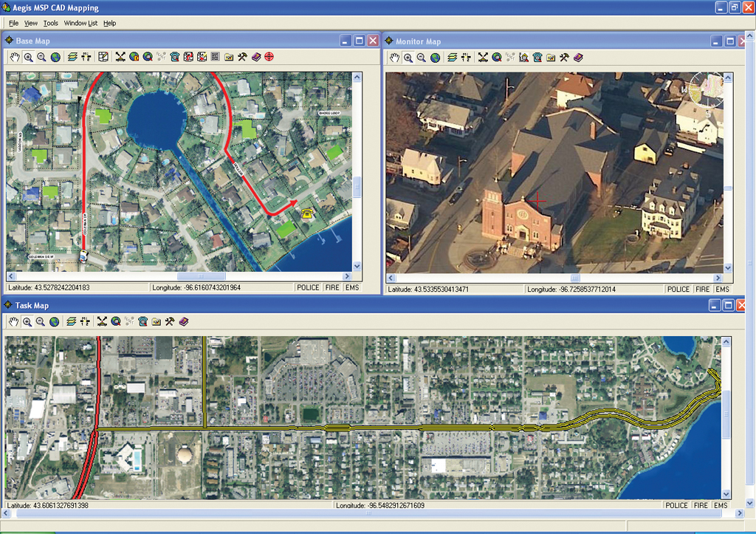Select the Zoom Out tool in Base Map
The height and width of the screenshot is (534, 756).
[x=41, y=57]
